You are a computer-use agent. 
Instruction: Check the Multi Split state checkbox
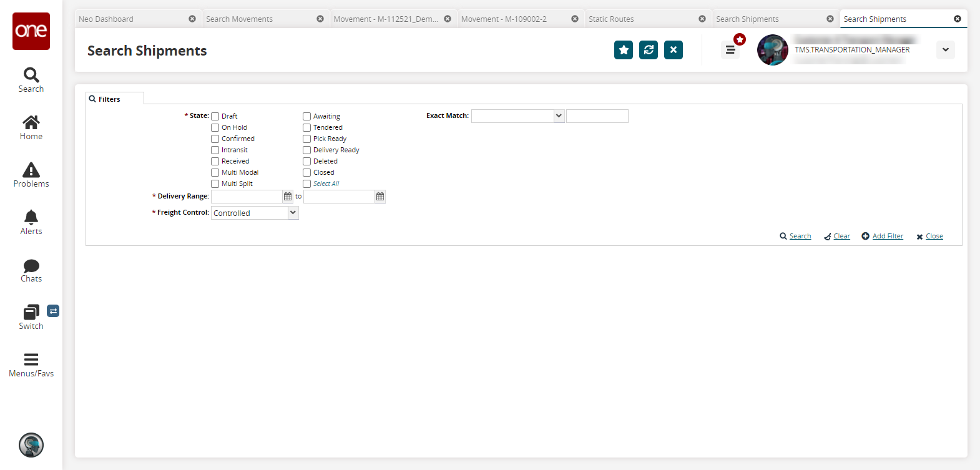[215, 184]
